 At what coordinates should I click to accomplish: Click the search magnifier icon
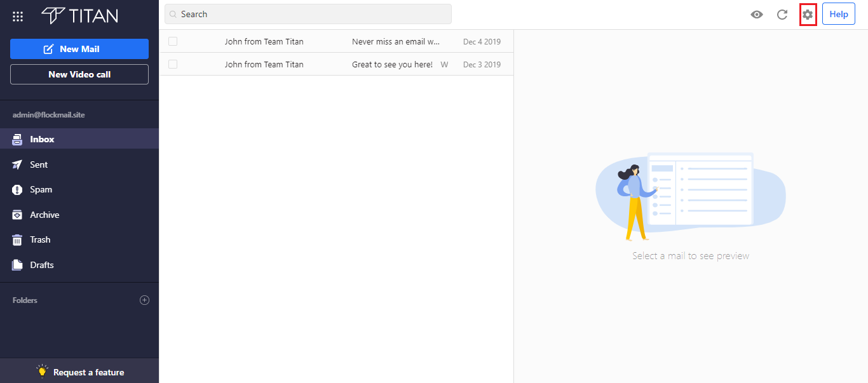[173, 14]
